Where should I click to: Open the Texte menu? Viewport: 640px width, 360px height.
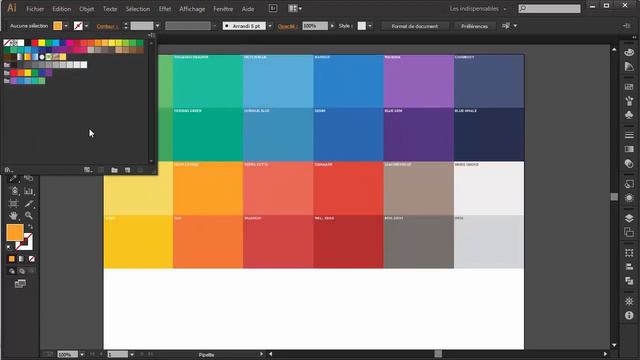[110, 9]
